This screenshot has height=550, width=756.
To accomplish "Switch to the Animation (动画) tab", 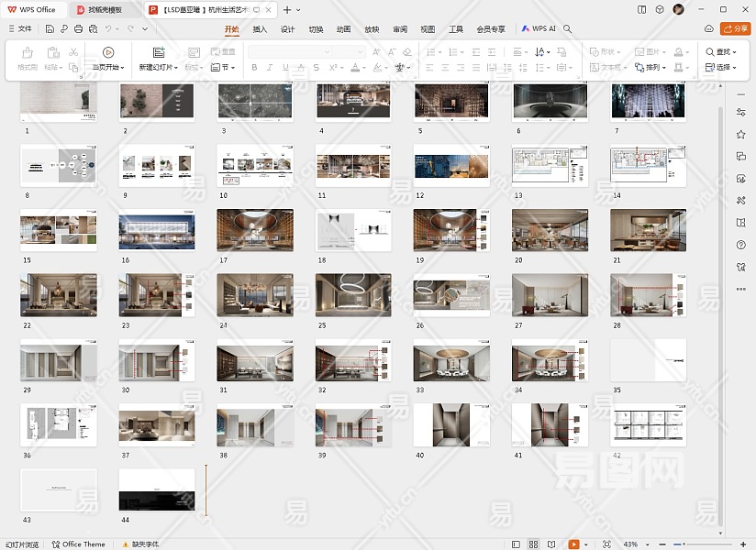I will click(x=343, y=28).
